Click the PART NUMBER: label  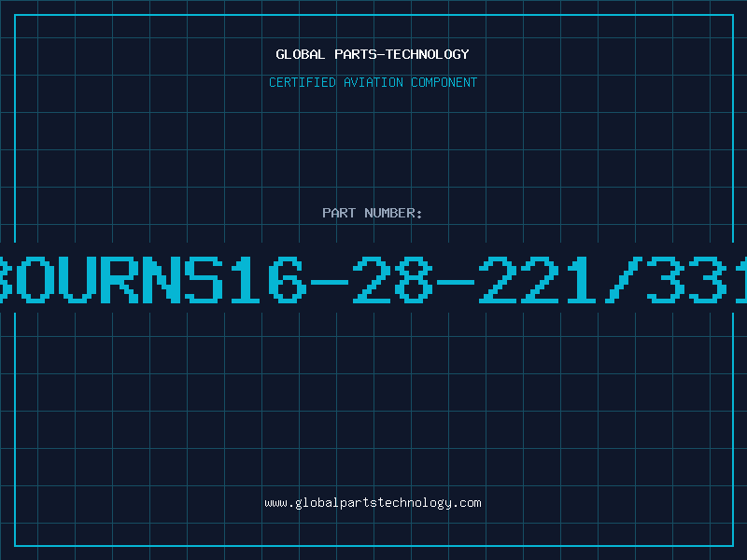click(x=372, y=213)
